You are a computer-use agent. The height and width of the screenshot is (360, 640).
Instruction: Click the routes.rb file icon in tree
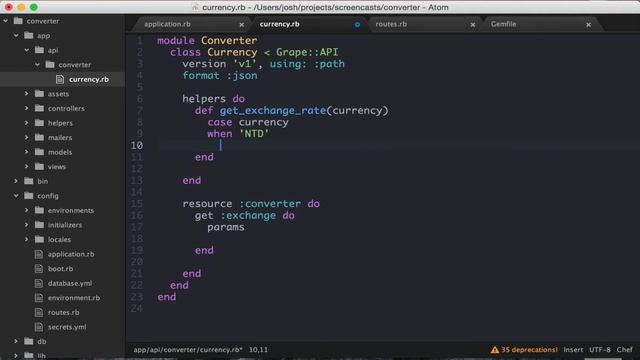pyautogui.click(x=39, y=312)
